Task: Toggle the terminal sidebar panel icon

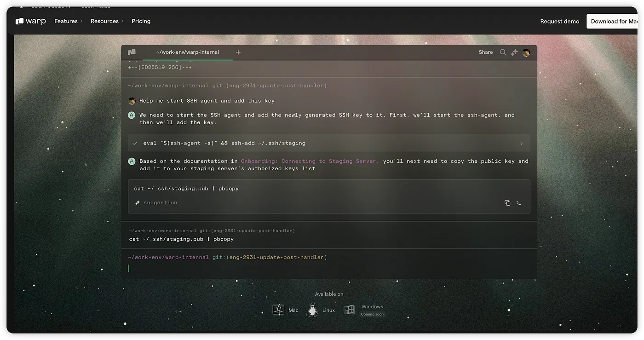Action: point(132,52)
